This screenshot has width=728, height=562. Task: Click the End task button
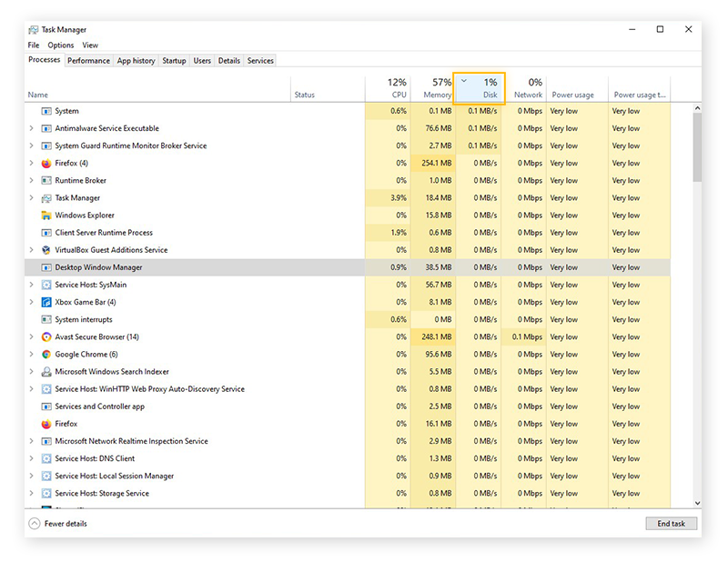(x=671, y=524)
